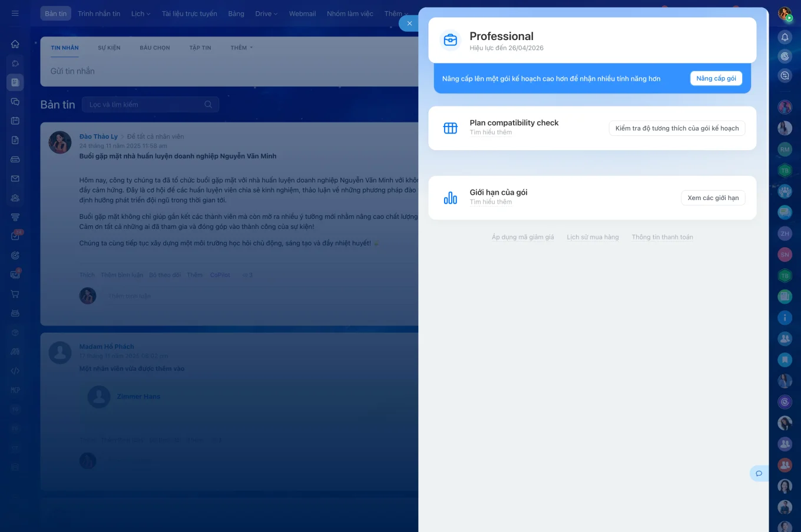Expand the THÊM dropdown in post tabs

pyautogui.click(x=241, y=48)
